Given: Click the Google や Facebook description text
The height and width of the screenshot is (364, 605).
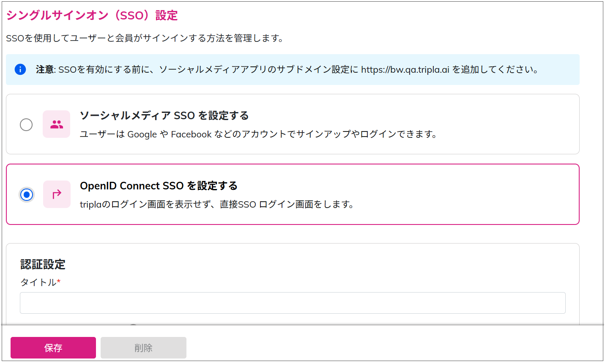Looking at the screenshot, I should tap(258, 134).
